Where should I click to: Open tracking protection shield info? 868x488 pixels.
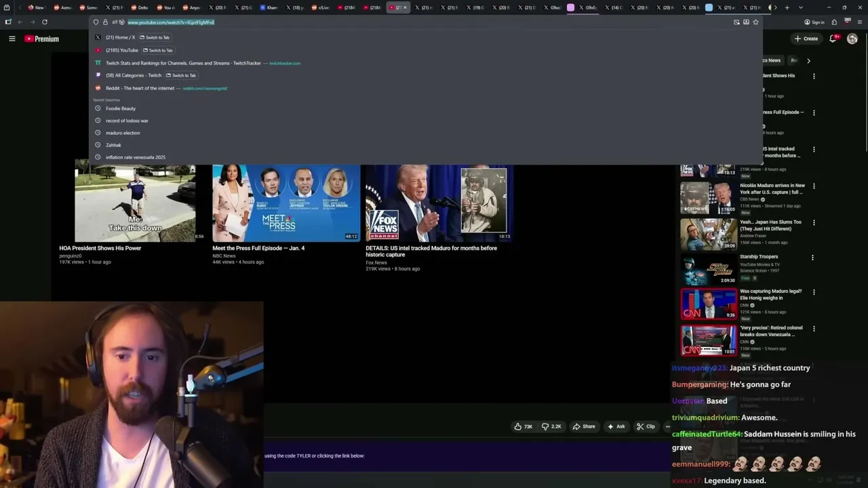pos(96,22)
